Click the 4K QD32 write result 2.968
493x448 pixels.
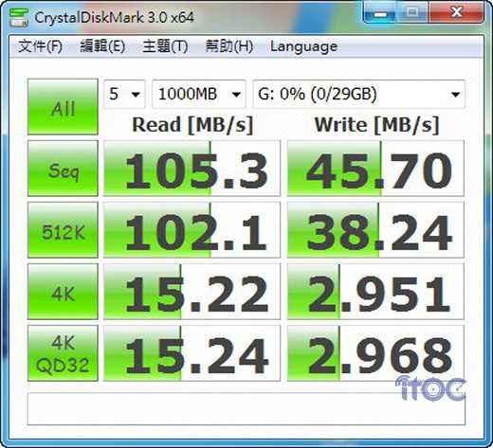click(375, 353)
